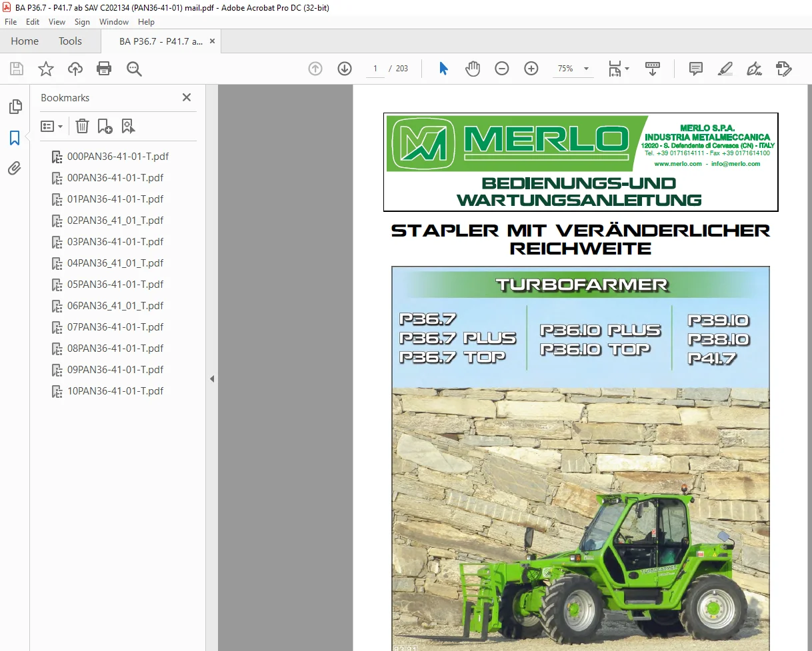Open bookmark 02PAN36_41_01_T.pdf
Screen dimensions: 812x651
pos(115,221)
